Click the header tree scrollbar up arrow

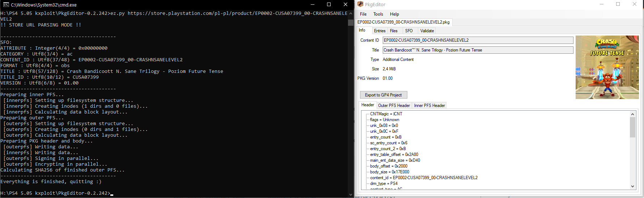click(632, 114)
